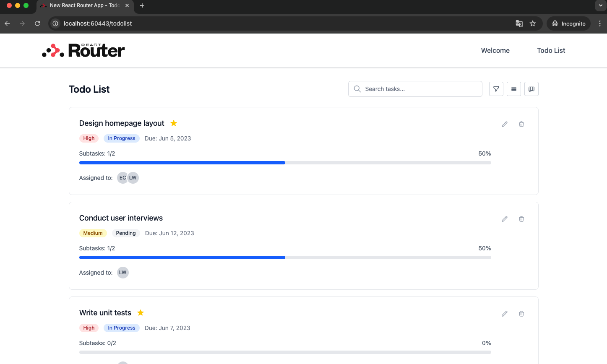
Task: Open the Chrome three-dot menu
Action: click(600, 23)
